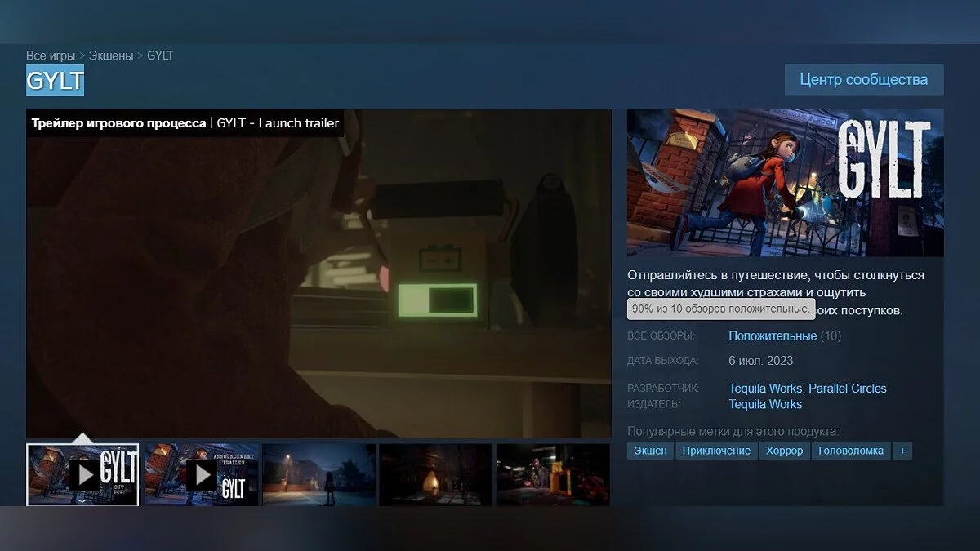Select the night street screenshot thumbnail
Screen dimensions: 980x551
tap(318, 474)
